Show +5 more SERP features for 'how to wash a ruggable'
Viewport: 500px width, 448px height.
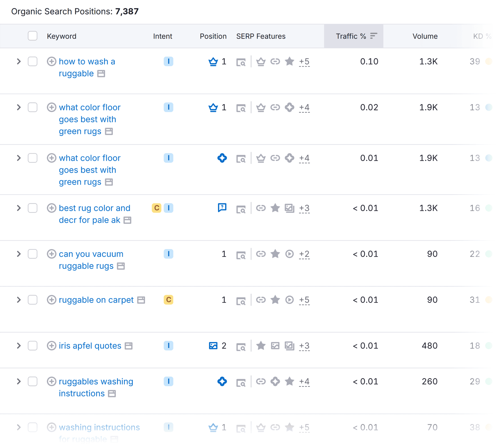304,62
